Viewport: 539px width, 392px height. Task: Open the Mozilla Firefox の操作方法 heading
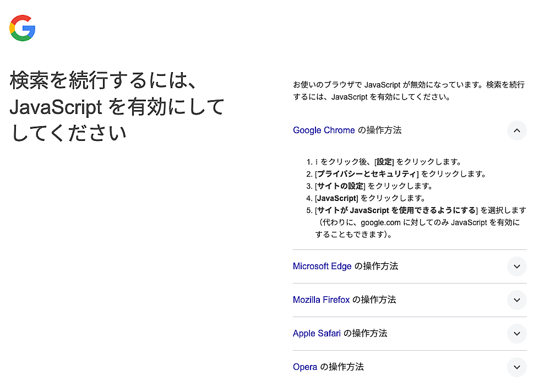tap(345, 300)
